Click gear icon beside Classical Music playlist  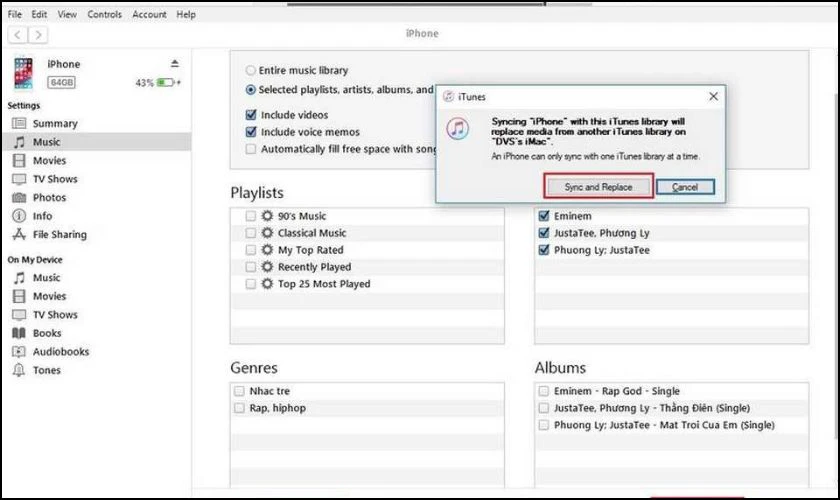click(x=267, y=233)
